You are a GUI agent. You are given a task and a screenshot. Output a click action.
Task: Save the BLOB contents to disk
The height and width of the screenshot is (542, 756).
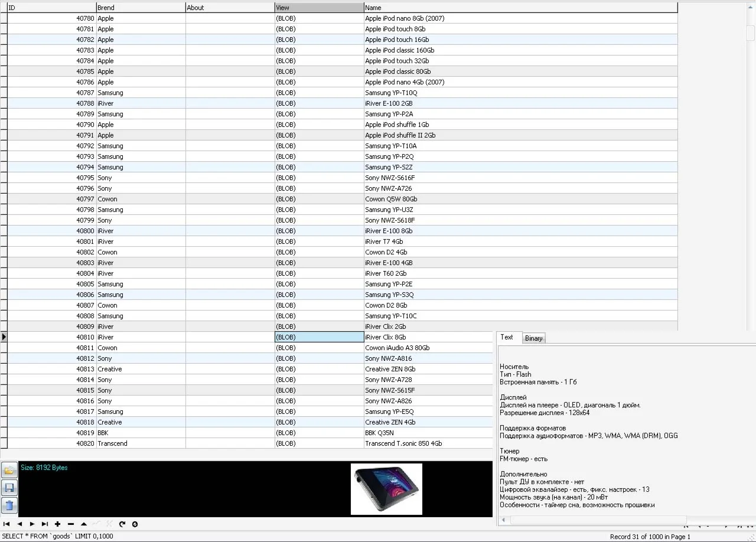click(x=9, y=488)
